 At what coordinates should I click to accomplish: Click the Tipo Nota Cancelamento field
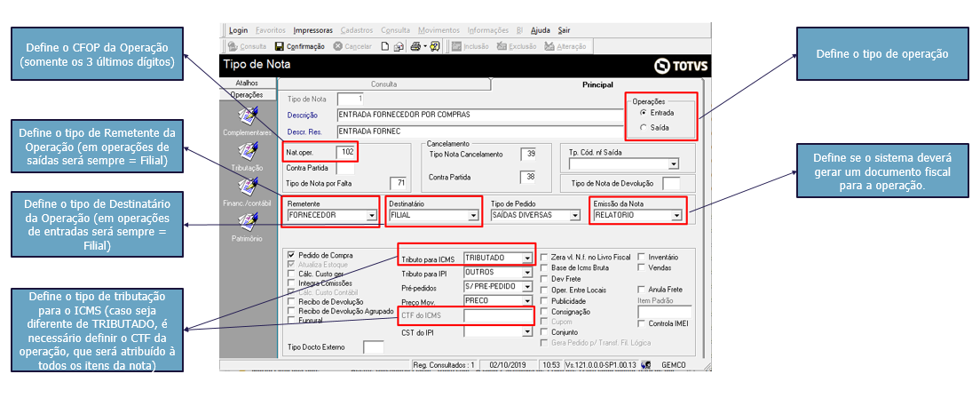click(528, 154)
